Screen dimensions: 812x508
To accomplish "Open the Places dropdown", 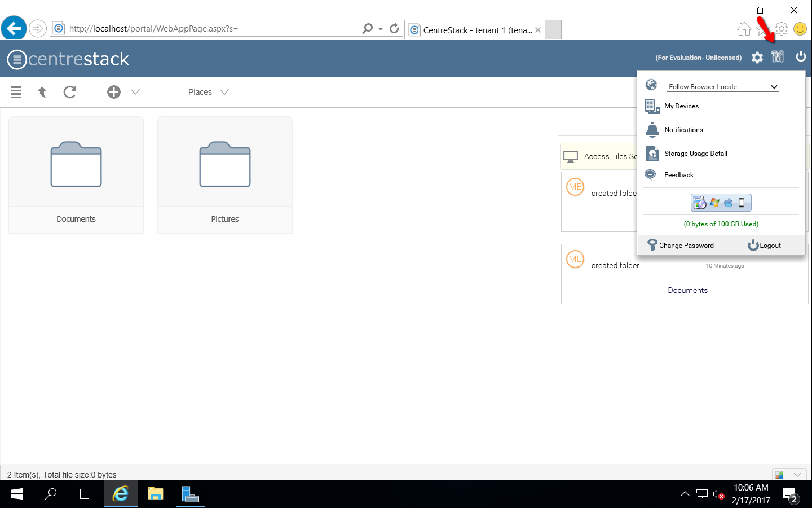I will 208,92.
